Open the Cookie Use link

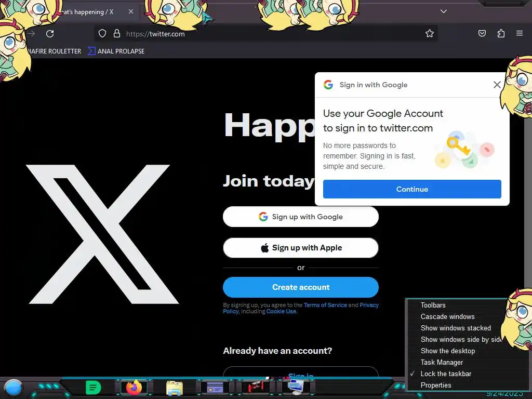[x=281, y=311]
